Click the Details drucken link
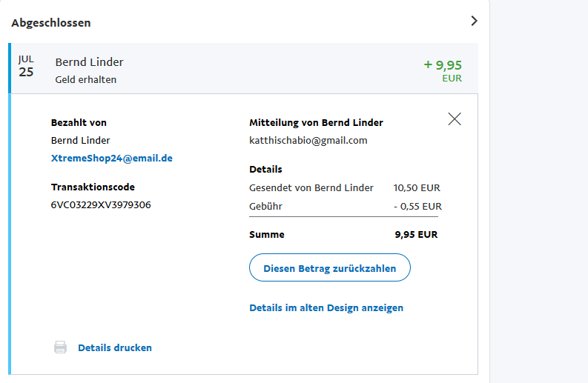Viewport: 588px width, 383px height. 115,347
